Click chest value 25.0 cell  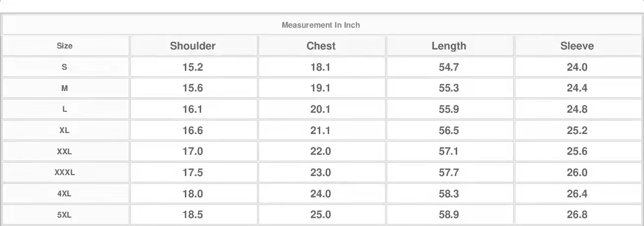coord(320,215)
